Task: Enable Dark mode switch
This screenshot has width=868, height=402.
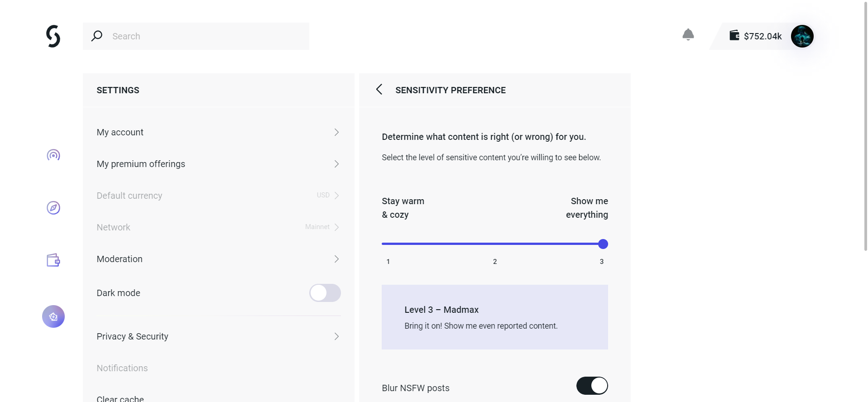Action: pos(325,293)
